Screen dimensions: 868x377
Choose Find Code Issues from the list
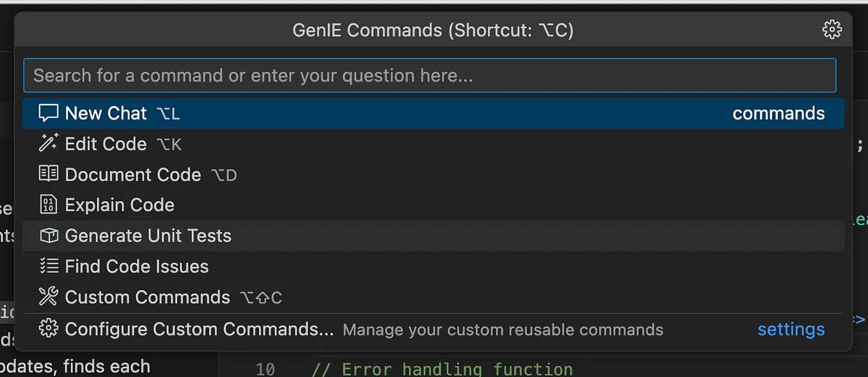(137, 266)
